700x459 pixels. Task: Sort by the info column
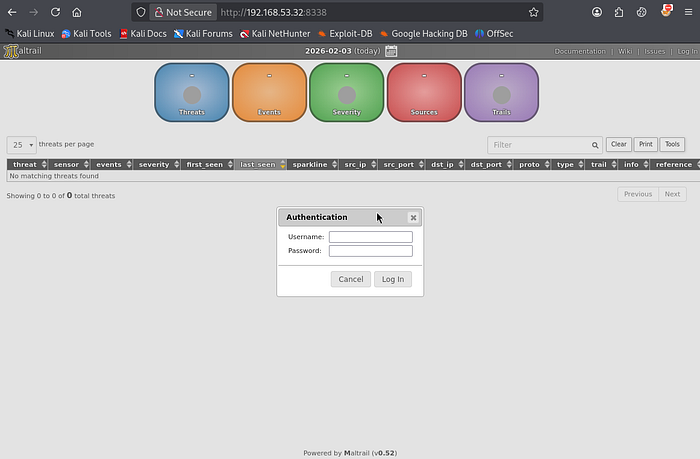tap(634, 164)
